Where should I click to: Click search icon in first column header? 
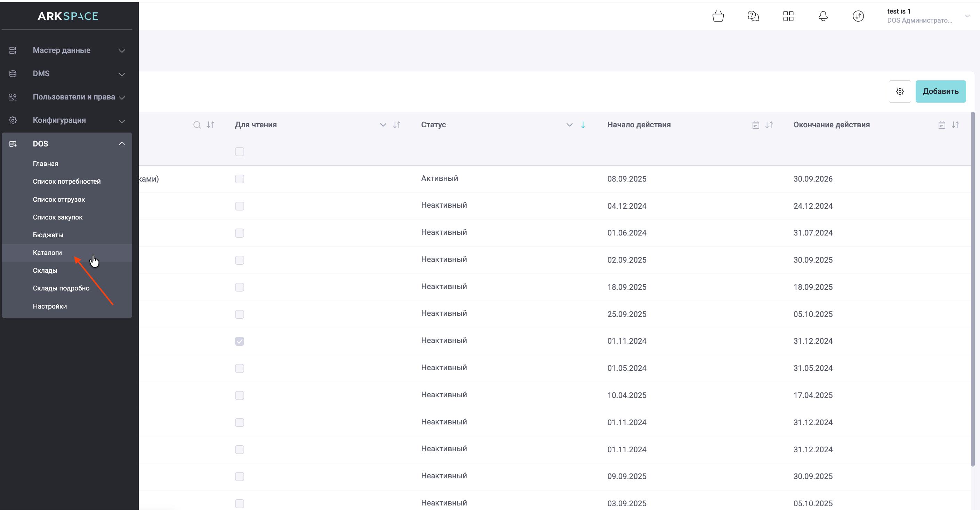point(197,125)
